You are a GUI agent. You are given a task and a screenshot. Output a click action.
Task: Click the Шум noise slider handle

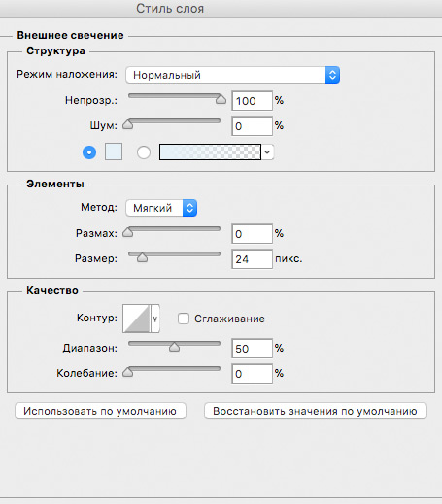128,124
